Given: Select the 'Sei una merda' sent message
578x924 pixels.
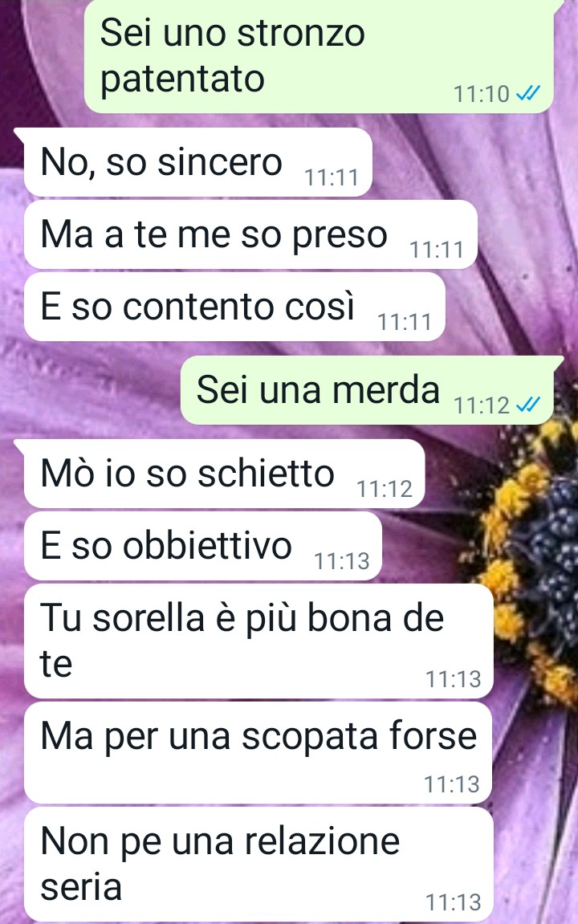Looking at the screenshot, I should pos(367,390).
